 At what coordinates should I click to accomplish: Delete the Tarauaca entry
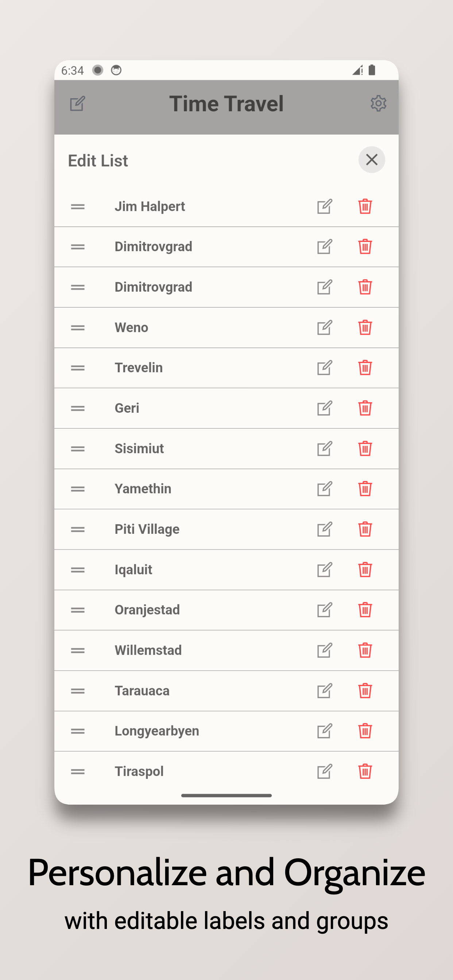(365, 691)
